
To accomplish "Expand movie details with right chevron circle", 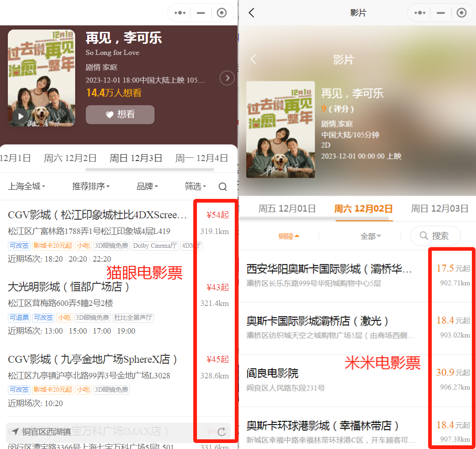I will click(x=227, y=78).
